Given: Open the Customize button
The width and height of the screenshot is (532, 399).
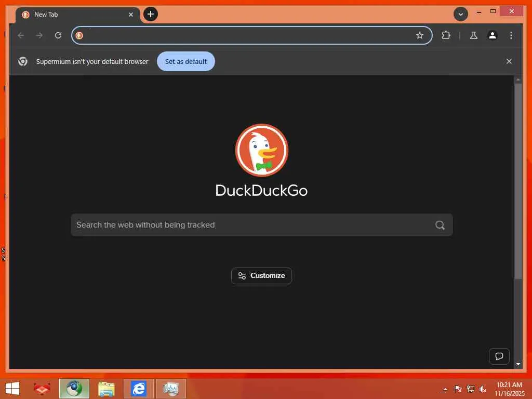Looking at the screenshot, I should click(262, 276).
